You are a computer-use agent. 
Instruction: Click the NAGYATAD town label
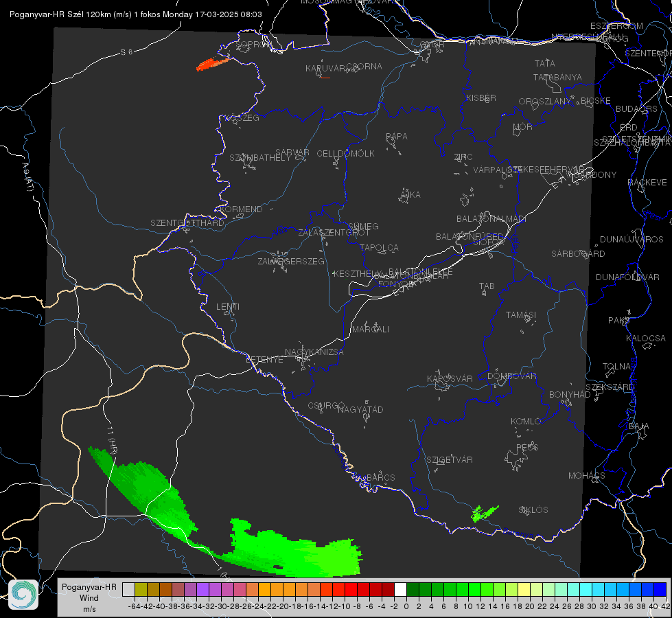click(360, 409)
